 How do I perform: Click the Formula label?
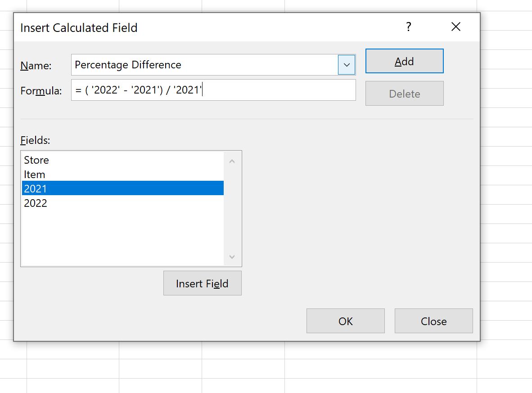(x=41, y=90)
